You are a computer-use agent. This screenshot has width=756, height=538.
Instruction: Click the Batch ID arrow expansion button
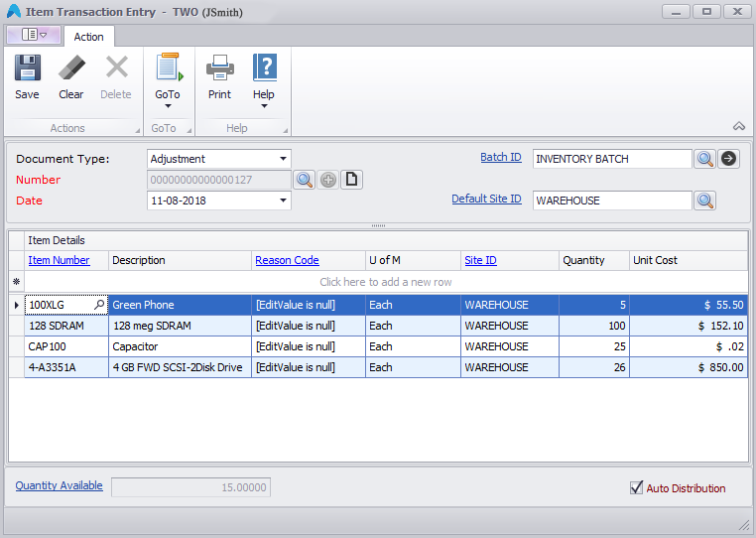[728, 158]
